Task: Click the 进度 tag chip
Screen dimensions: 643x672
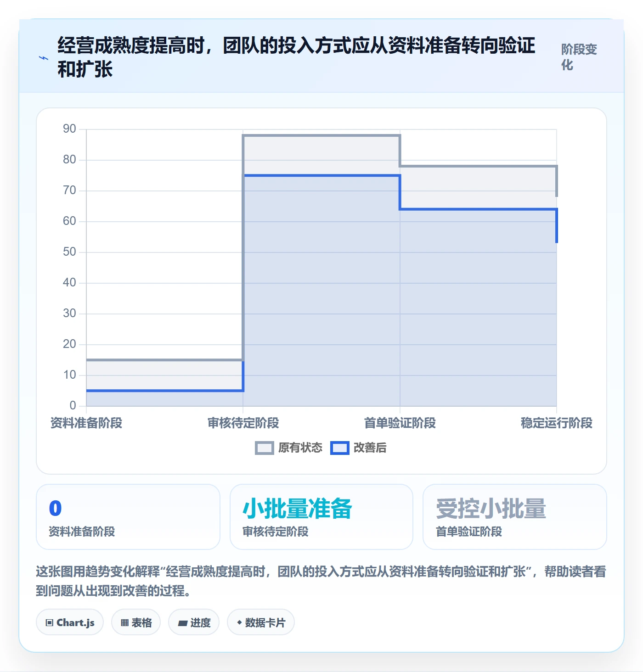Action: tap(194, 622)
